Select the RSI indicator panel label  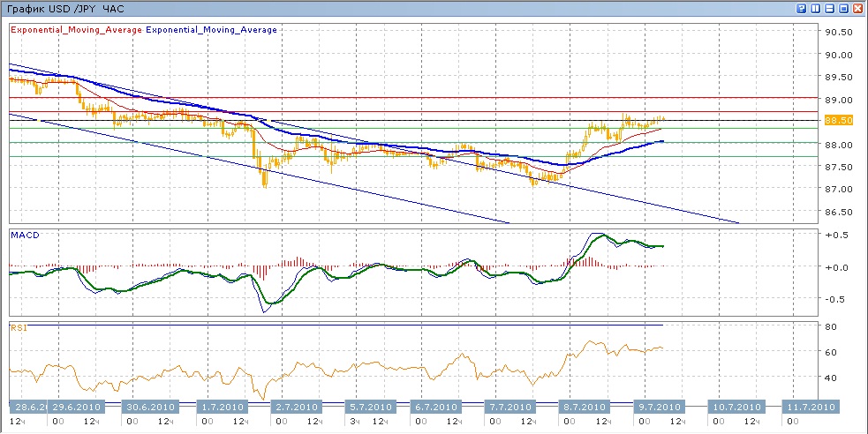coord(19,328)
